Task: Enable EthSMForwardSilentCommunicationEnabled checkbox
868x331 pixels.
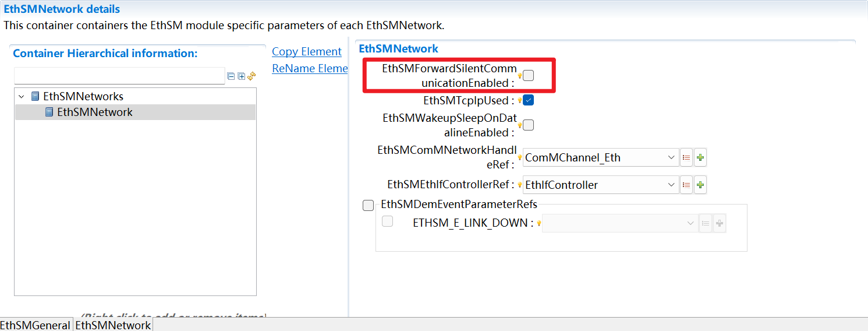Action: coord(528,75)
